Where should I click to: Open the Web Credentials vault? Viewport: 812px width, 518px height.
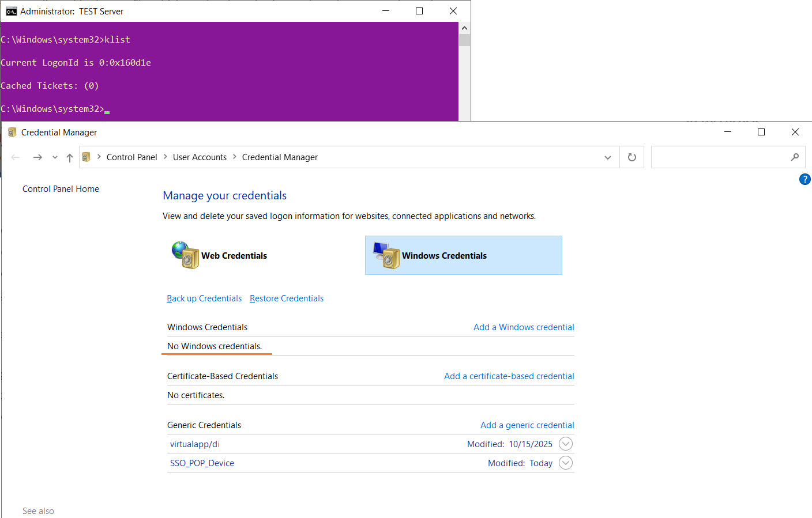(x=234, y=255)
